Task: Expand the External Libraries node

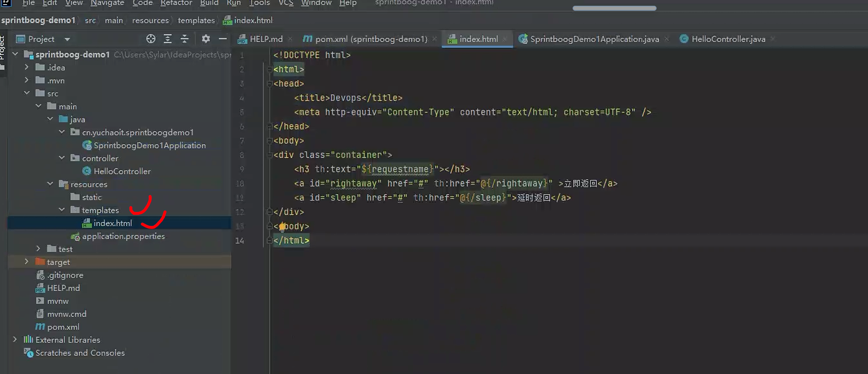Action: (x=15, y=339)
